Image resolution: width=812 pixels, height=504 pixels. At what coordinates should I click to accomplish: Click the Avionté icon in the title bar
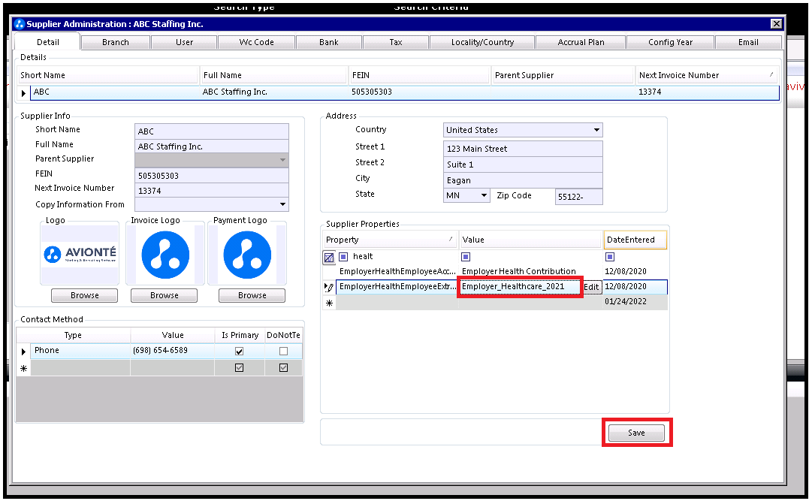pos(20,24)
